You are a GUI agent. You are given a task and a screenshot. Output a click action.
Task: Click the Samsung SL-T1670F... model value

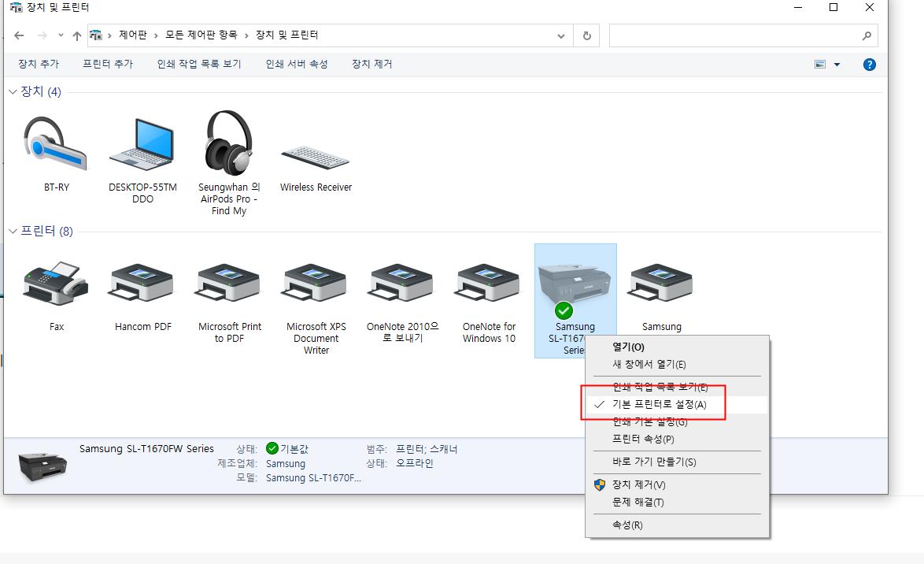pos(313,478)
